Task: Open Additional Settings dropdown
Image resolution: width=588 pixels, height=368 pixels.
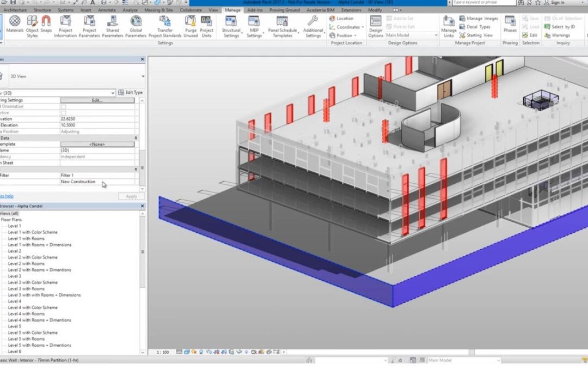Action: (x=313, y=26)
